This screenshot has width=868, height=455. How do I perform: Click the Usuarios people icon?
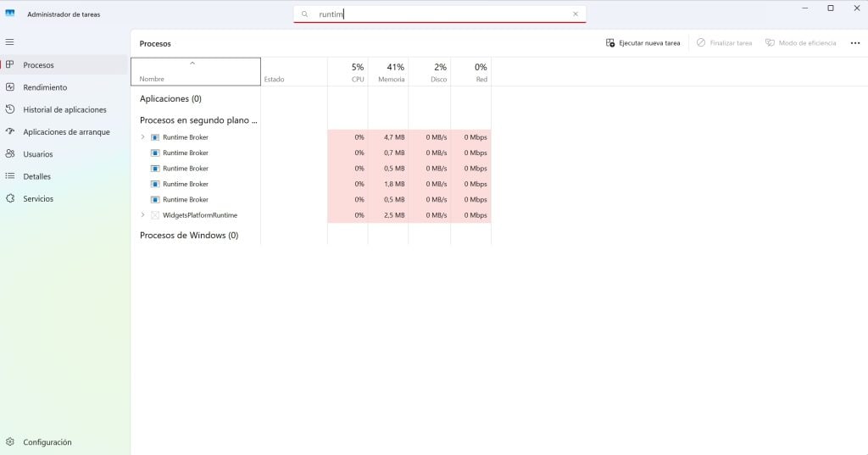10,154
